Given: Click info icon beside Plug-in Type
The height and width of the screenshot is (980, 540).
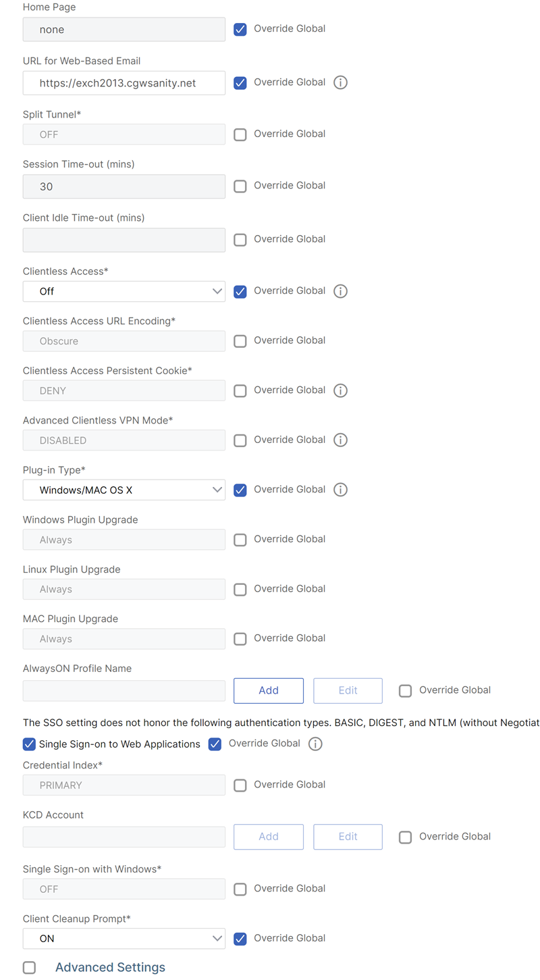Looking at the screenshot, I should point(341,490).
